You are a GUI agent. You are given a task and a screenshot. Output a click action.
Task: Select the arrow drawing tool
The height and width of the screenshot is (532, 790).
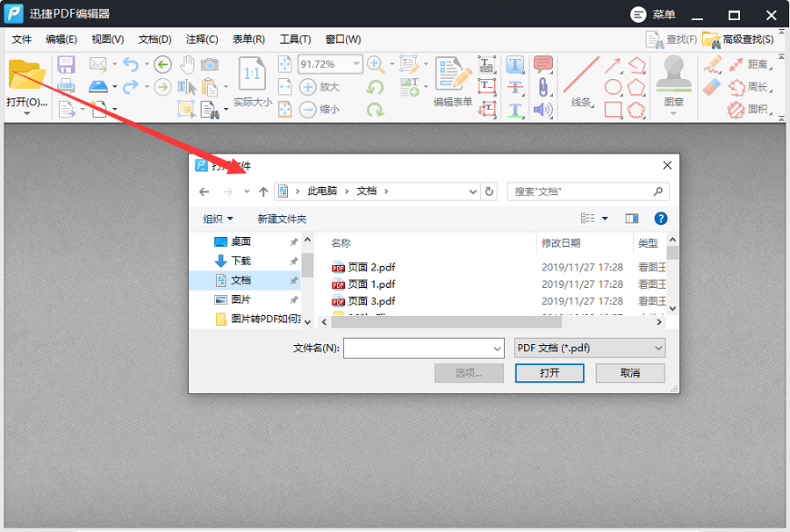coord(614,64)
